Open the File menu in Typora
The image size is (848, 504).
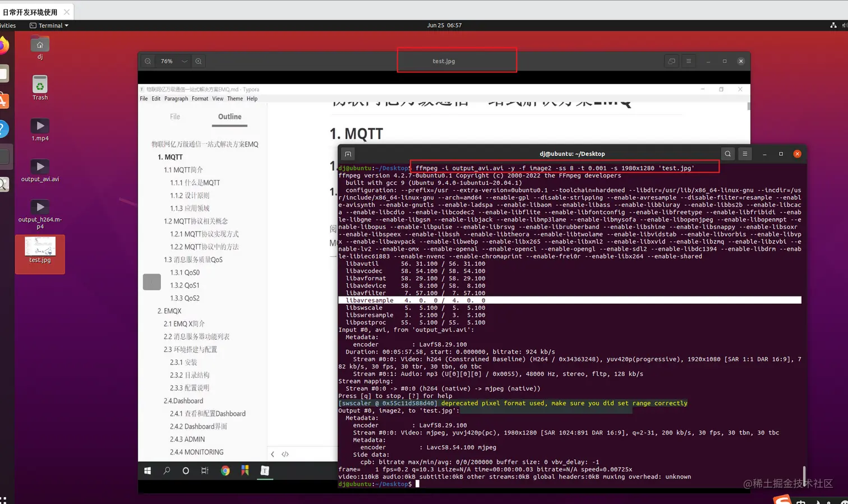[144, 99]
